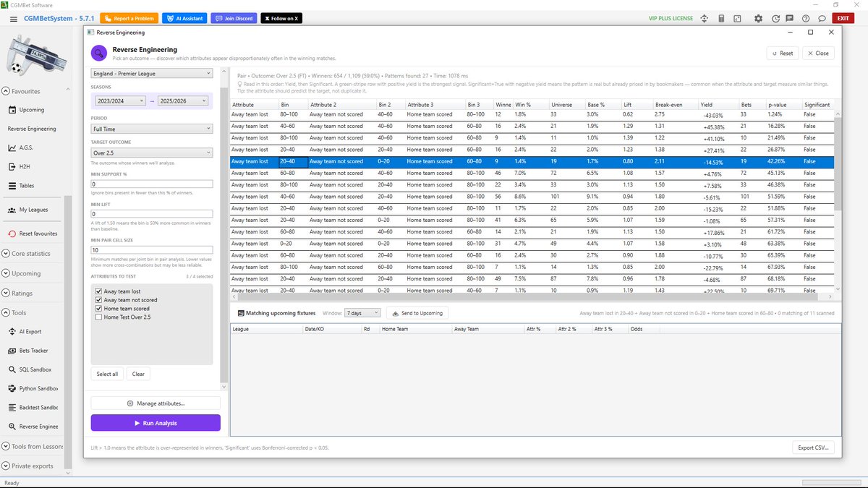Open AI Export tool in sidebar
This screenshot has height=488, width=868.
(x=32, y=332)
